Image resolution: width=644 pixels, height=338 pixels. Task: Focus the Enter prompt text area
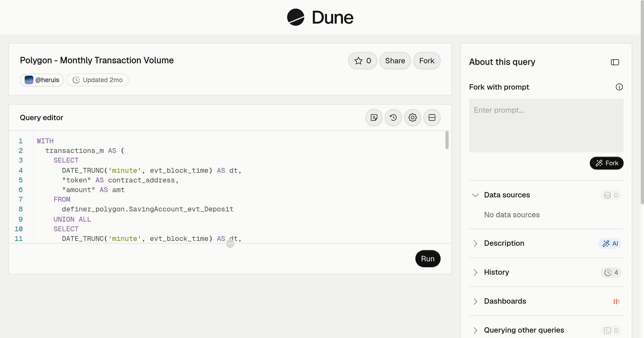(x=546, y=126)
